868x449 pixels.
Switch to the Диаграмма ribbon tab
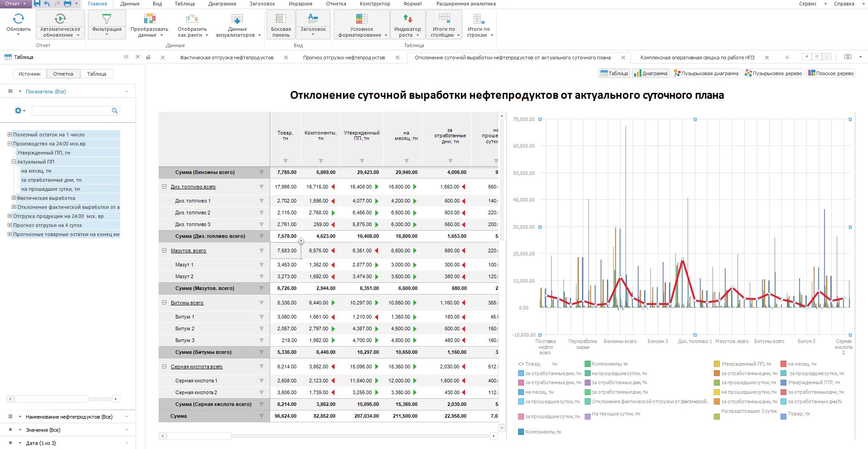(222, 4)
